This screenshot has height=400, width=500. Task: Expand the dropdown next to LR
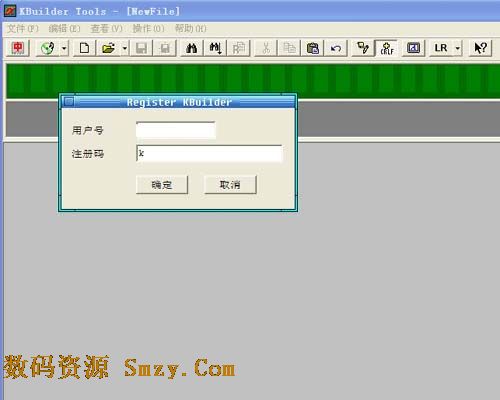click(458, 48)
